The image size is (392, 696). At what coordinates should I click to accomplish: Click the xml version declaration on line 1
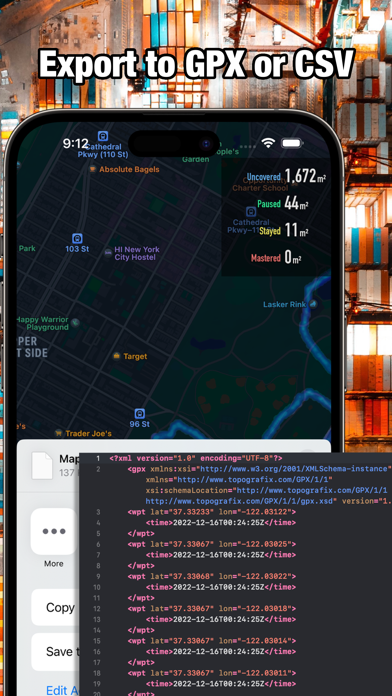point(196,458)
